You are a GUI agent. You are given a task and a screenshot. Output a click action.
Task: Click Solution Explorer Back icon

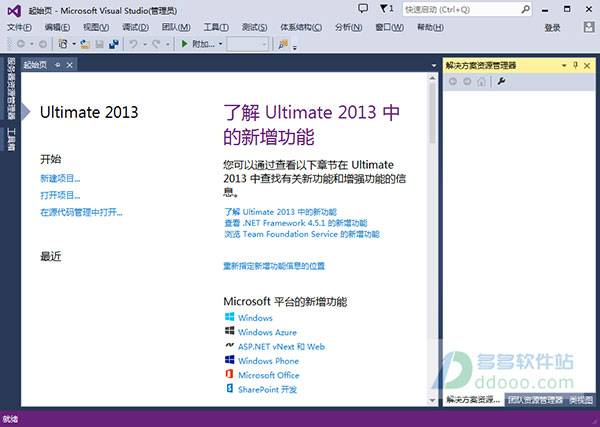[x=453, y=81]
